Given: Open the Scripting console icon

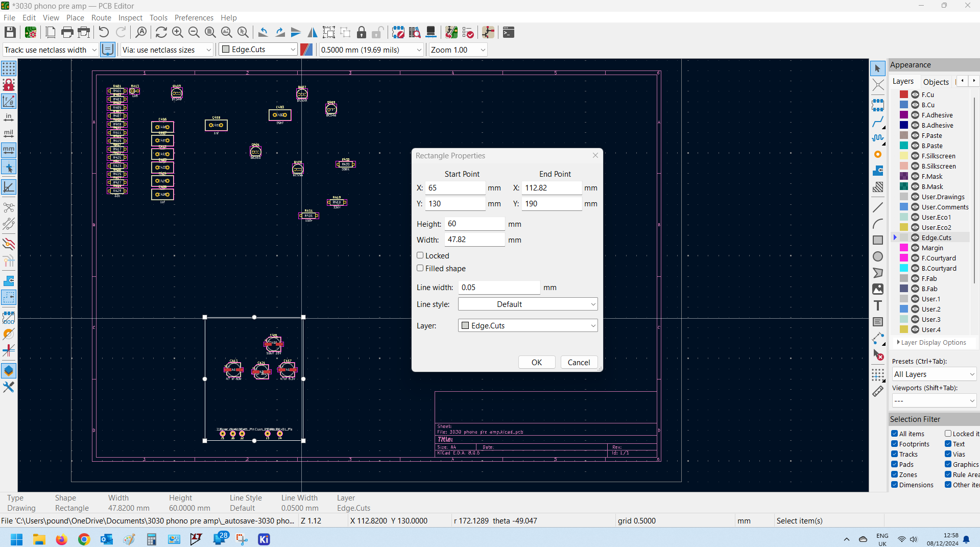Looking at the screenshot, I should (509, 33).
